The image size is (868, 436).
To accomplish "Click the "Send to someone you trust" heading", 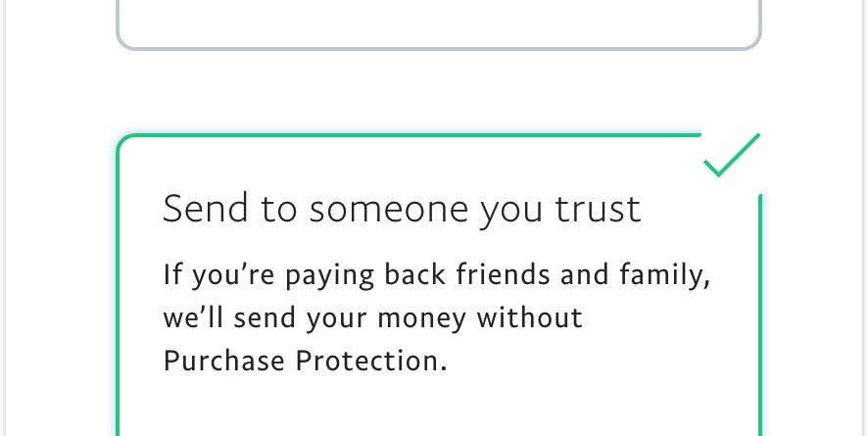I will [x=402, y=210].
